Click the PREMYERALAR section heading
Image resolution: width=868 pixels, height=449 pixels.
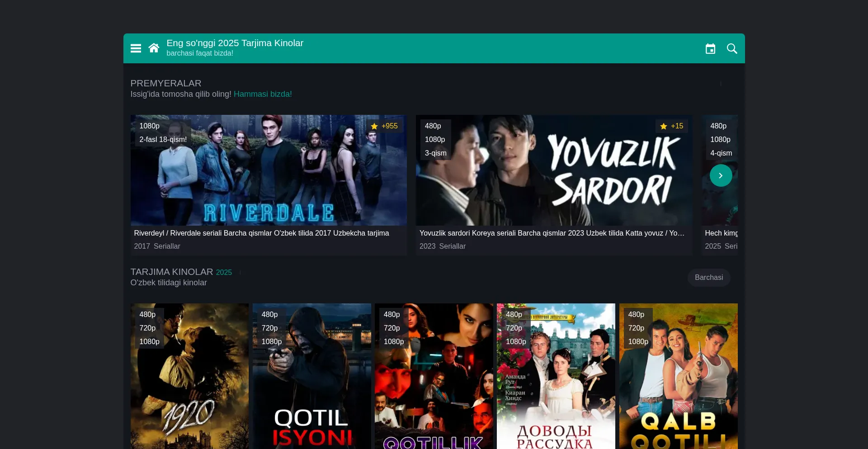tap(166, 83)
